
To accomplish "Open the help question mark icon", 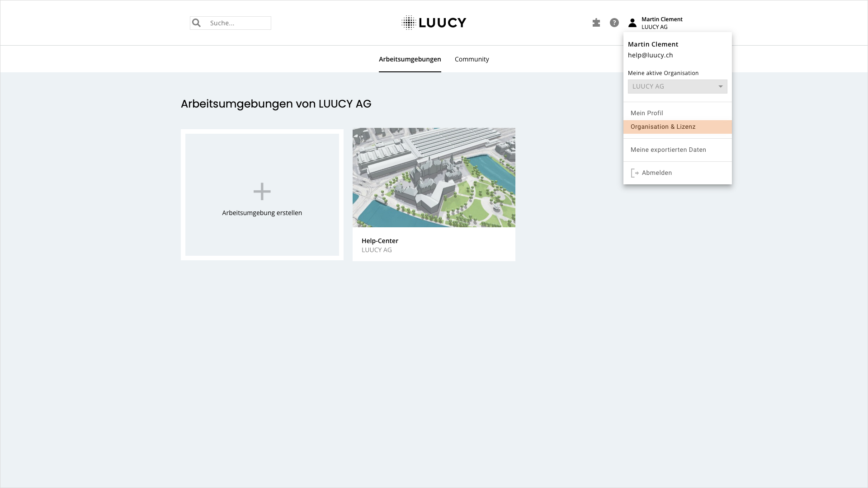I will [613, 22].
